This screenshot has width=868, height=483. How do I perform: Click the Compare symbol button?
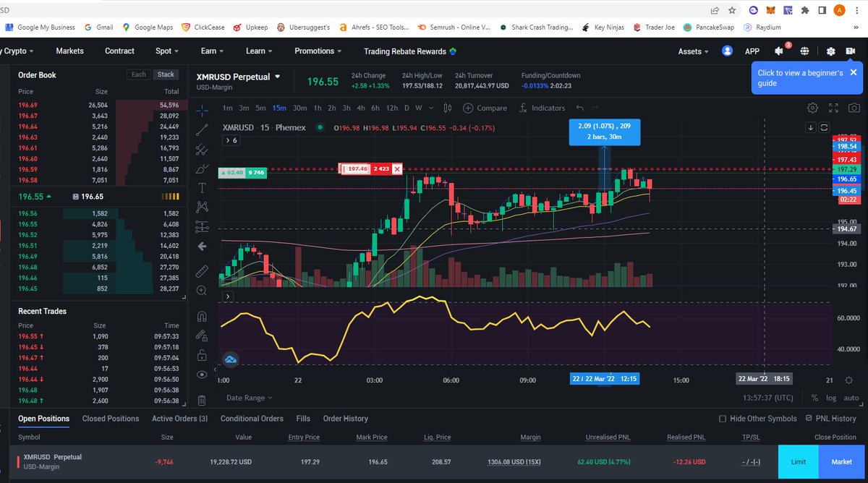pos(485,108)
